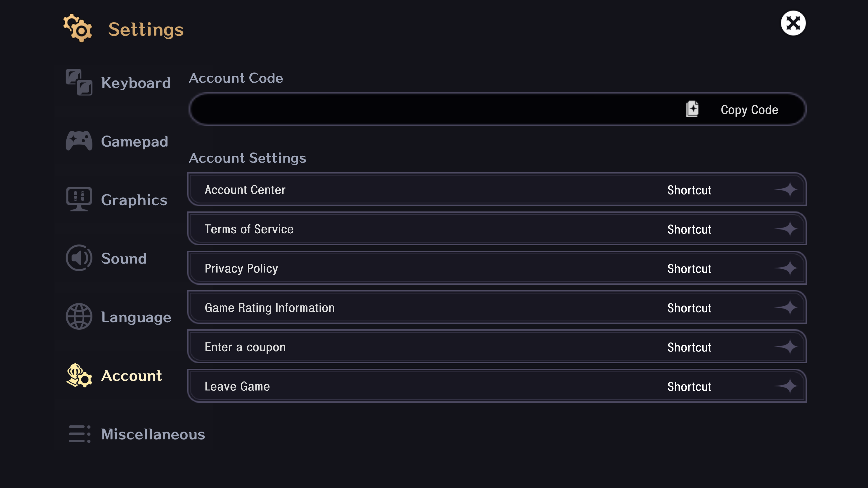The height and width of the screenshot is (488, 868).
Task: Open Enter a coupon via its Shortcut label
Action: click(x=689, y=347)
